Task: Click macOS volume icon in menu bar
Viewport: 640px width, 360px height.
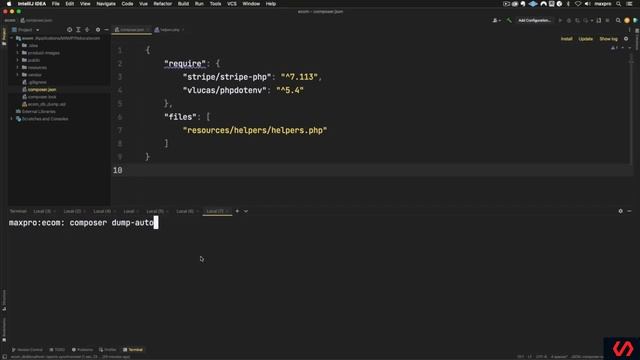Action: tap(587, 4)
